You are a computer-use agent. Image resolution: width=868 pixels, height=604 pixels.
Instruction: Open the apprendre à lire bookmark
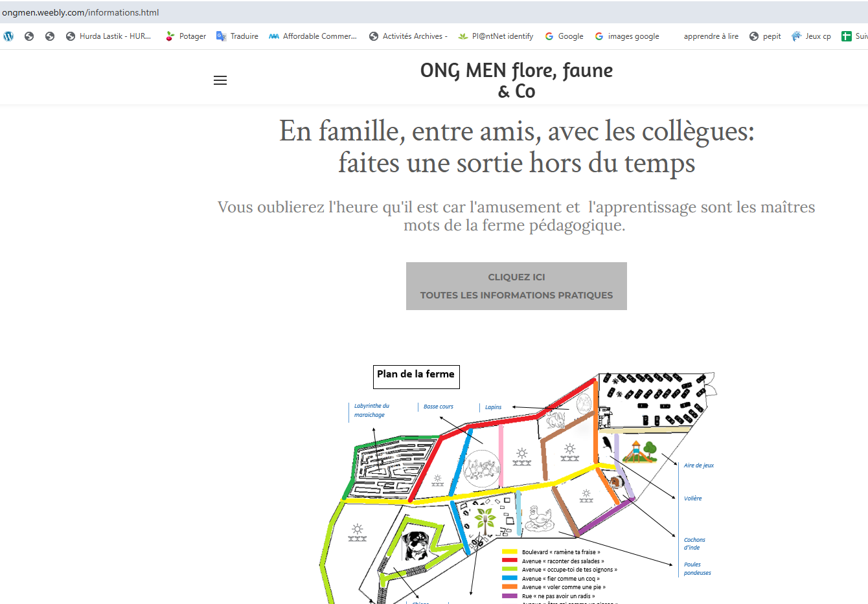point(711,36)
